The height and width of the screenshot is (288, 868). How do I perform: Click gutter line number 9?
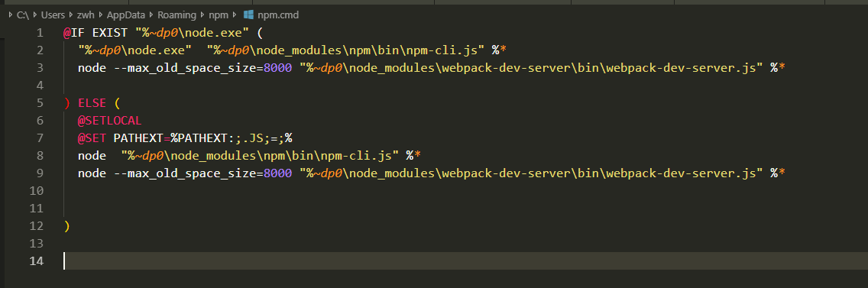(40, 173)
